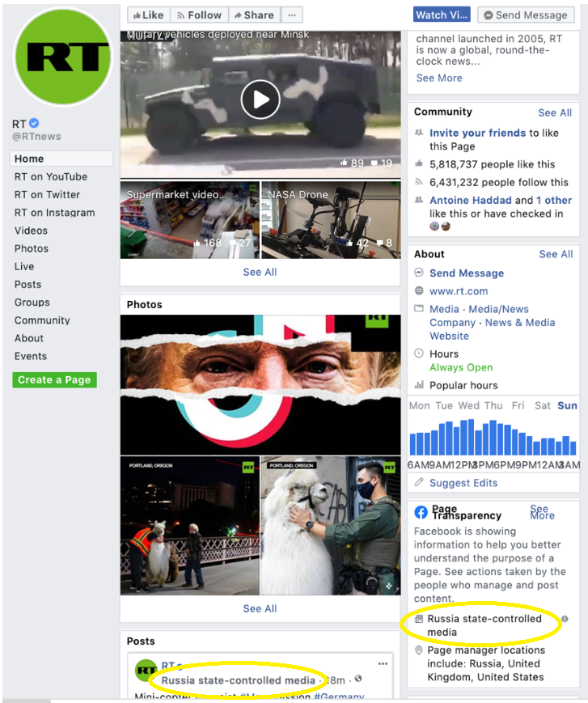Click the green Create a Page button

click(x=55, y=379)
